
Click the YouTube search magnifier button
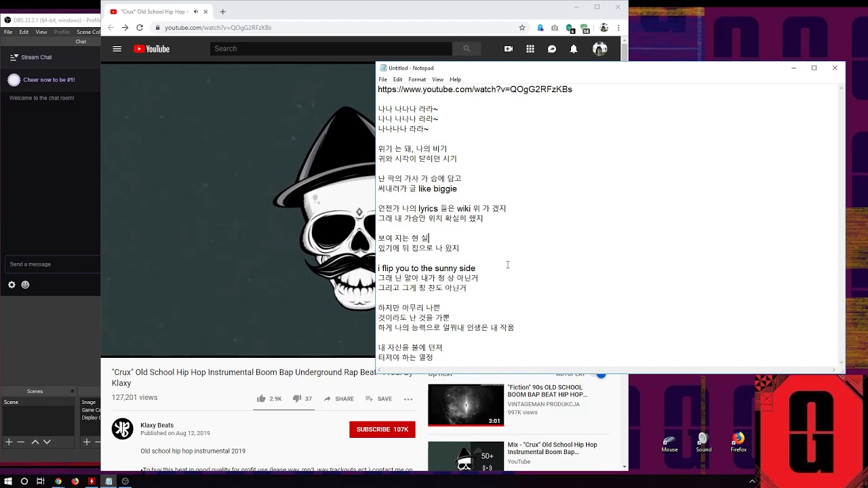467,49
